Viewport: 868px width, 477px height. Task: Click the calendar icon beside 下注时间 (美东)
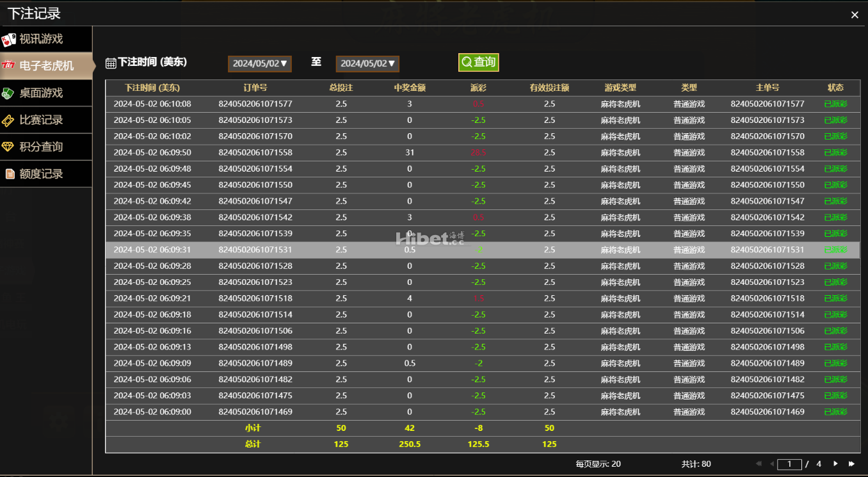point(111,63)
